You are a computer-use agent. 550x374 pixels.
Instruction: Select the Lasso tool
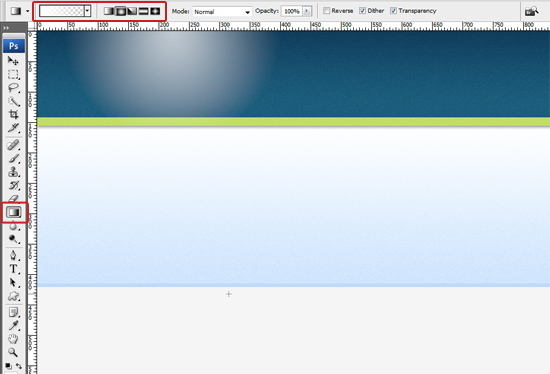[13, 88]
